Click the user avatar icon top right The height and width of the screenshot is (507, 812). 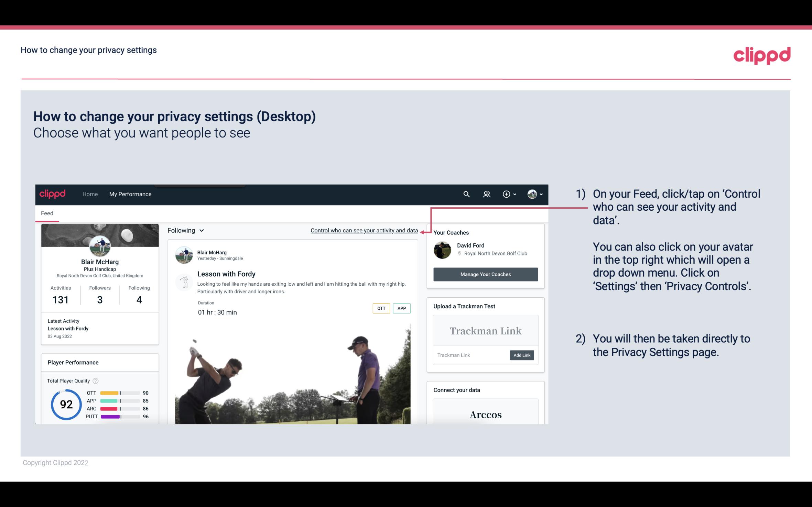(x=532, y=194)
